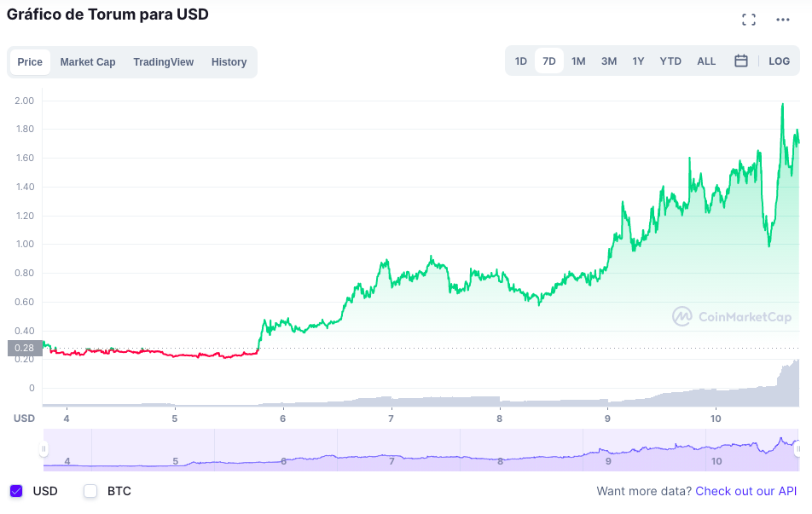This screenshot has height=514, width=812.
Task: Grab the left range selector handle
Action: pyautogui.click(x=44, y=448)
